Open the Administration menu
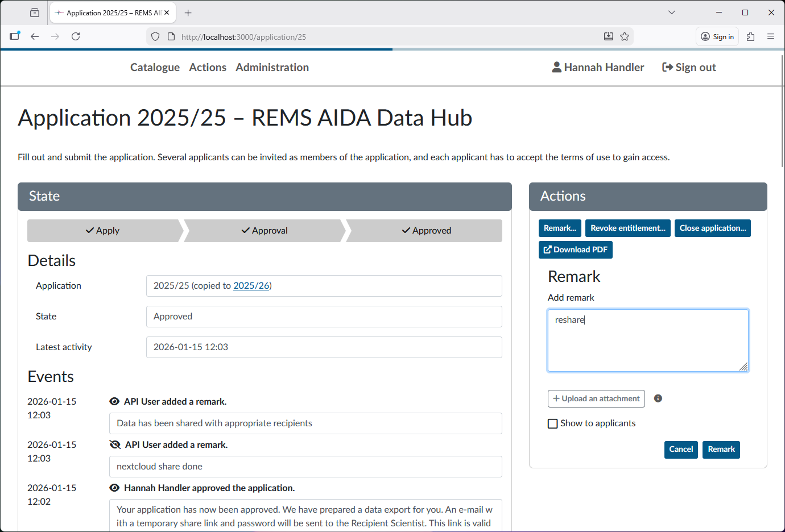Image resolution: width=785 pixels, height=532 pixels. (x=272, y=67)
